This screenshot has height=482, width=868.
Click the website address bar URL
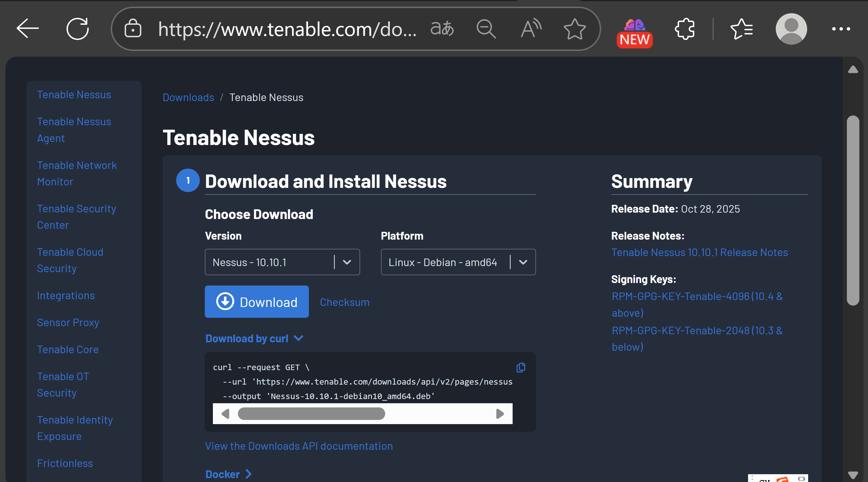[287, 29]
